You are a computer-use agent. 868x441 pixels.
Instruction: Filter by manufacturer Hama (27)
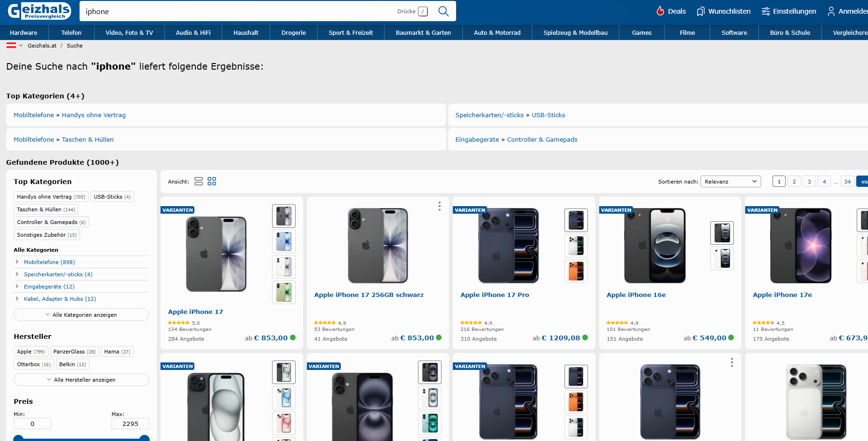pyautogui.click(x=117, y=351)
